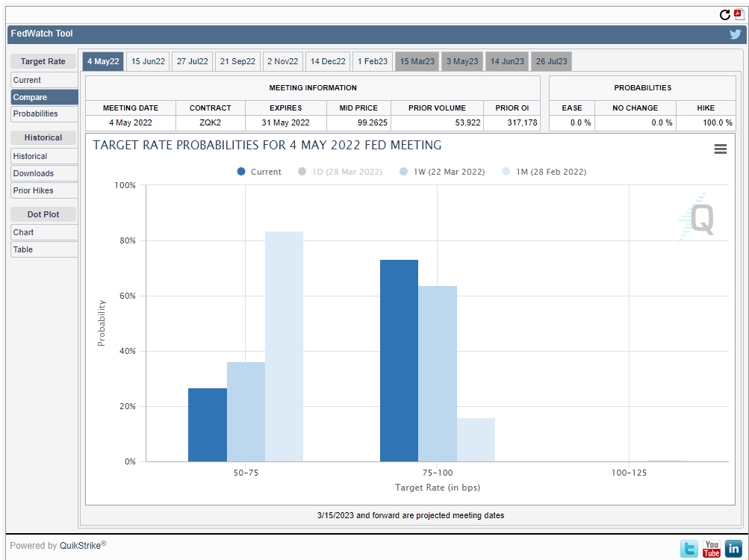This screenshot has height=560, width=749.
Task: Switch to the 15 Jun22 meeting tab
Action: (148, 61)
